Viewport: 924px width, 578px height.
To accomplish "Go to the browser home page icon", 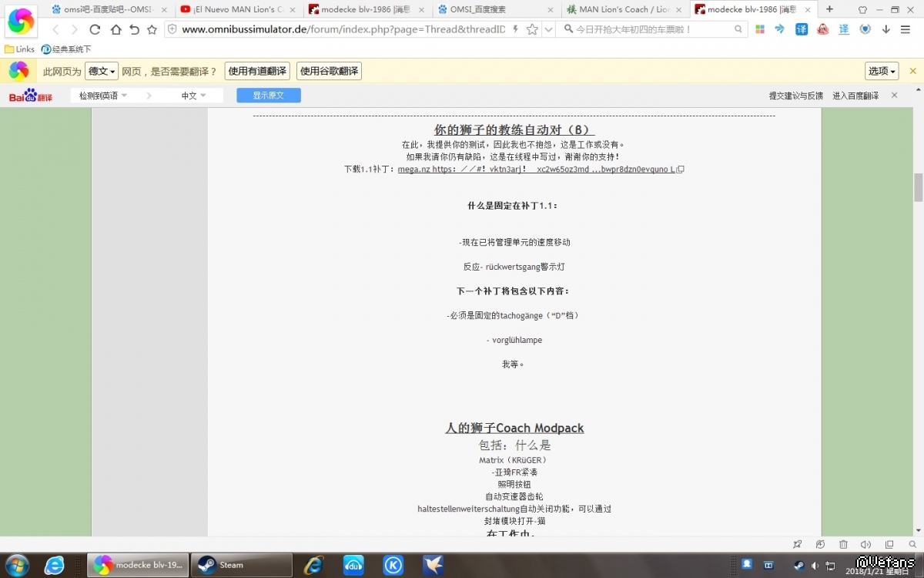I will [115, 29].
